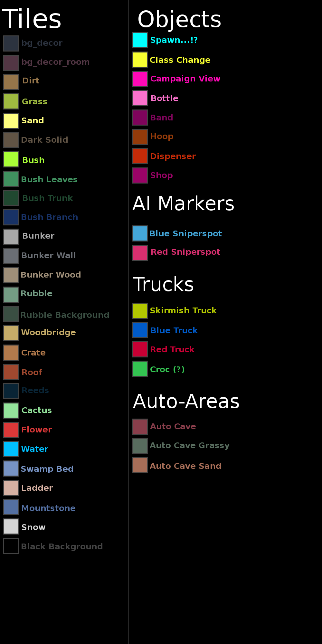This screenshot has height=644, width=322.
Task: Click the Skirmish Truck swatch
Action: tap(140, 311)
